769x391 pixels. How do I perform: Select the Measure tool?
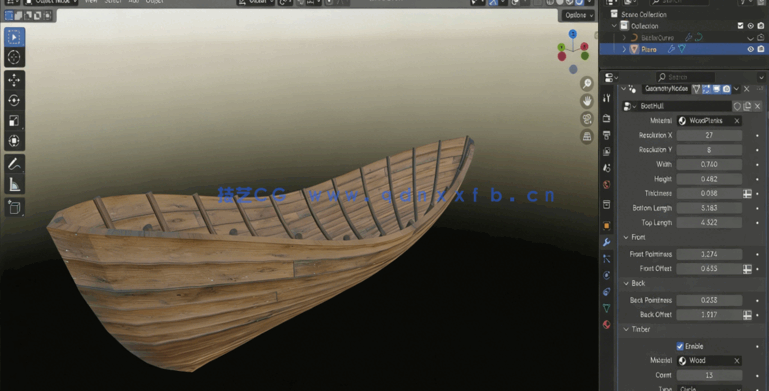pyautogui.click(x=14, y=184)
